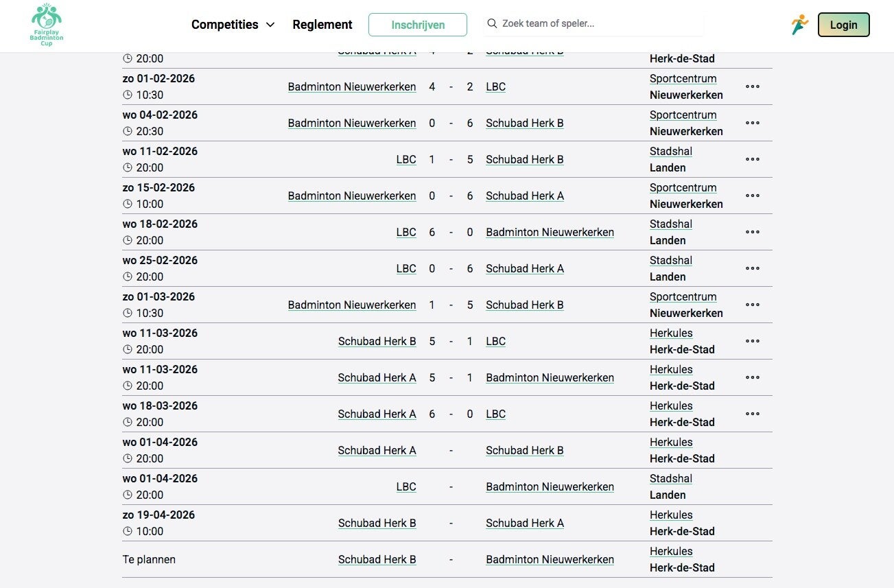Viewport: 894px width, 588px height.
Task: Open Schubad Herk B home team on 19-04-2026
Action: [x=377, y=523]
